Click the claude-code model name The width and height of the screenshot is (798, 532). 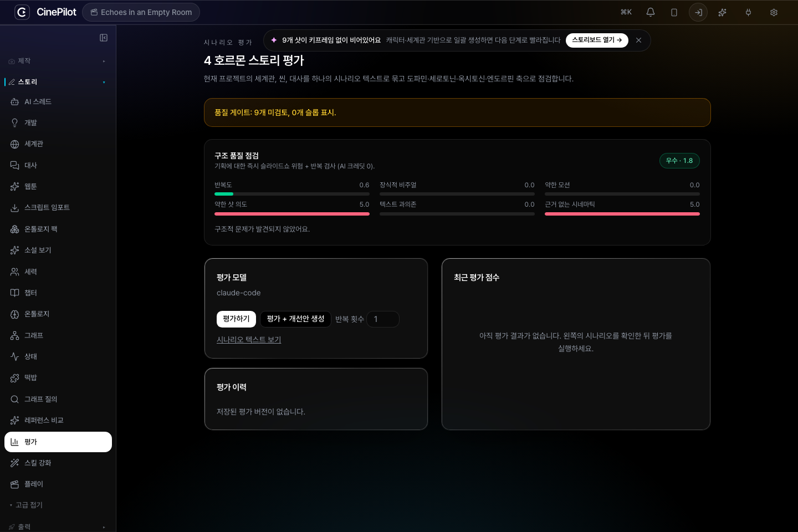pyautogui.click(x=239, y=293)
